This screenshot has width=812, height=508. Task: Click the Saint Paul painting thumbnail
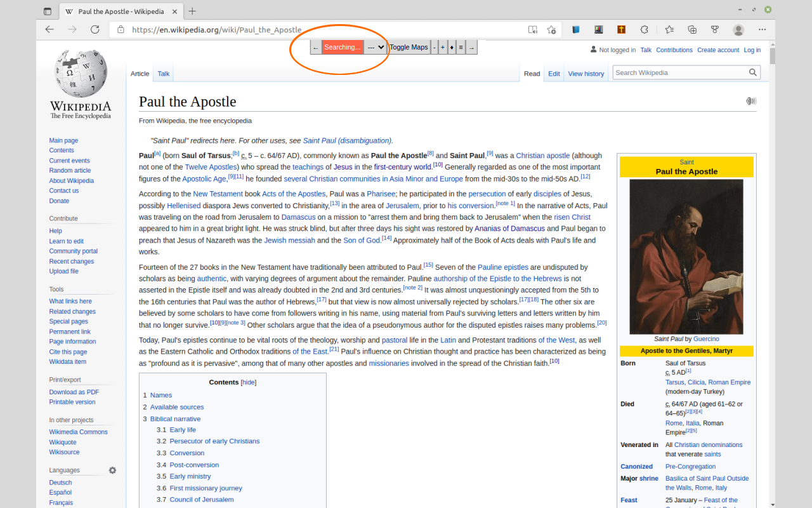coord(686,257)
